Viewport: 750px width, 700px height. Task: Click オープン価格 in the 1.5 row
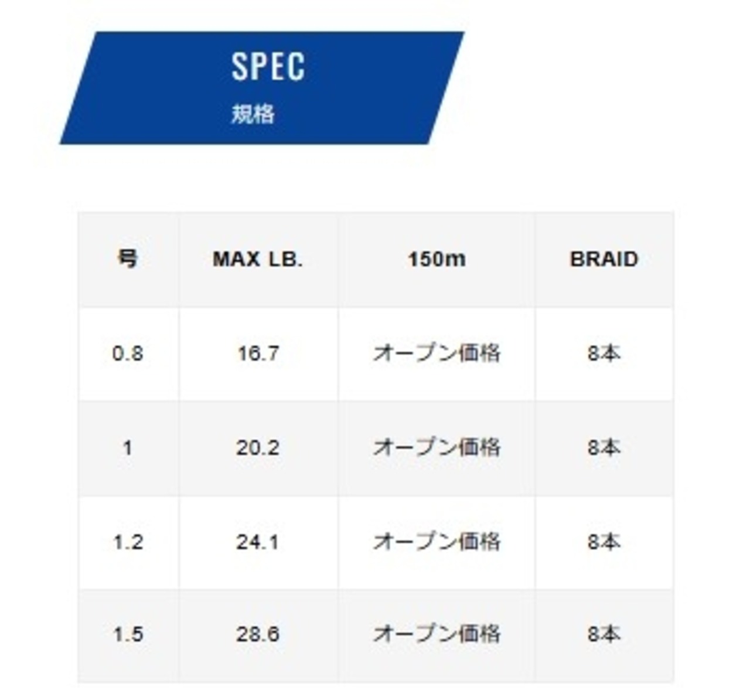point(437,634)
